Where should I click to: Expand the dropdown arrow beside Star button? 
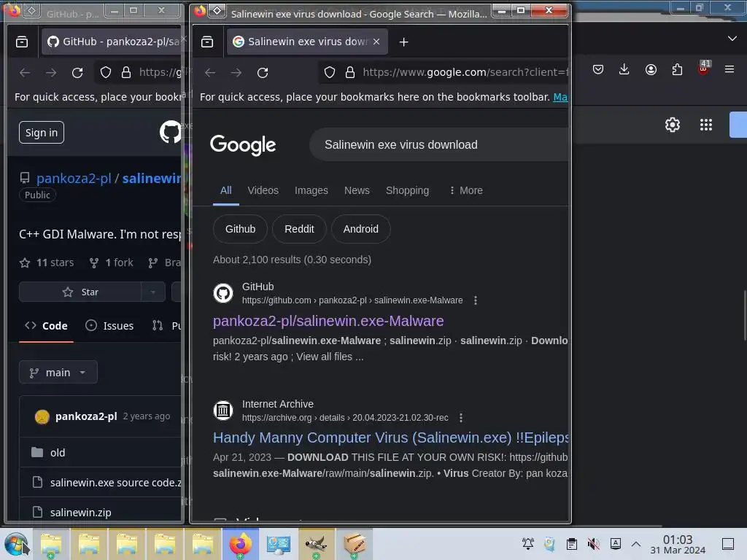153,292
